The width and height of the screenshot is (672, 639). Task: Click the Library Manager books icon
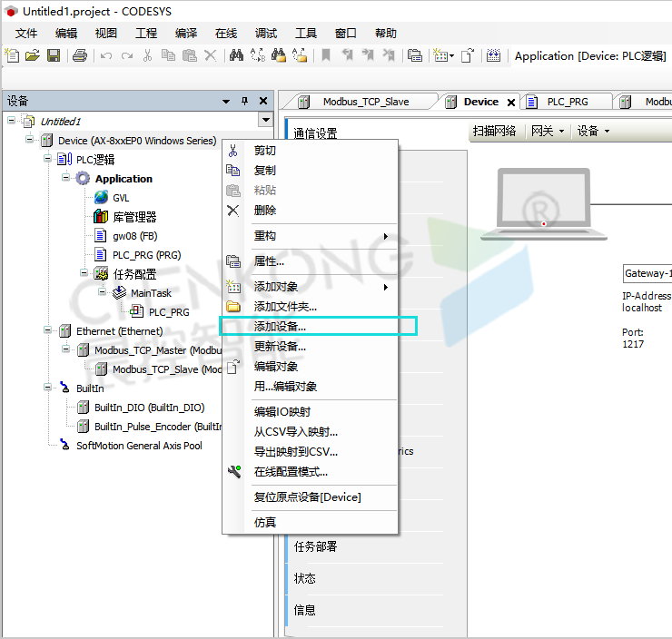(101, 217)
